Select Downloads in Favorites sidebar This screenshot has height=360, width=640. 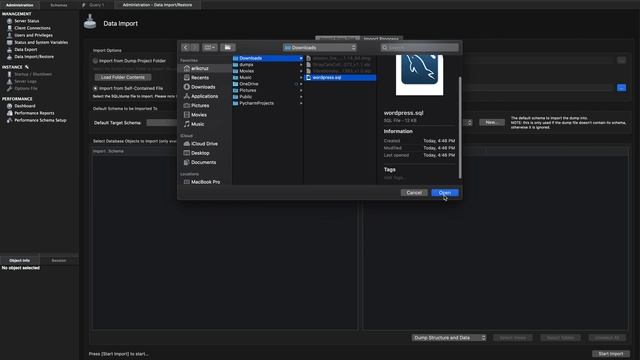203,87
